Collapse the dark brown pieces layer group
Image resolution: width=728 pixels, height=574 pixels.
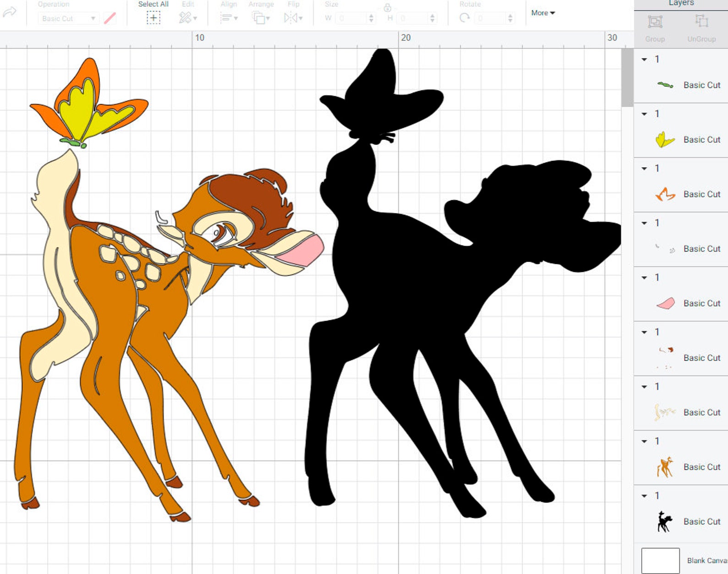(644, 332)
